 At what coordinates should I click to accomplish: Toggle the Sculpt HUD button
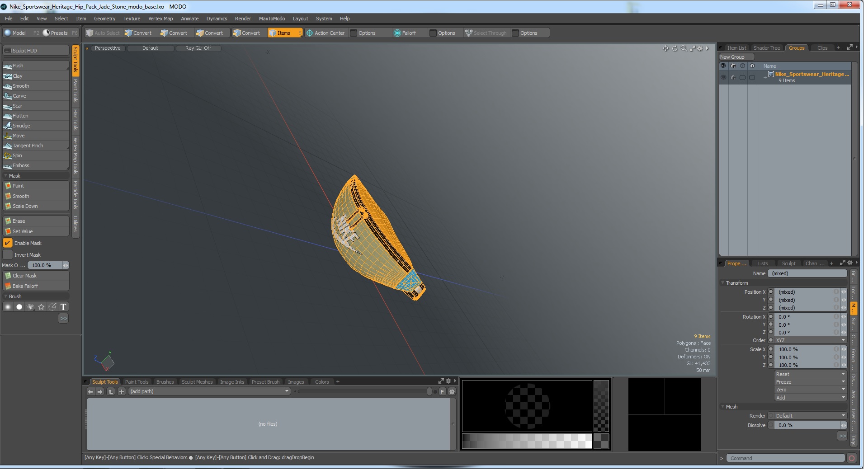[36, 51]
